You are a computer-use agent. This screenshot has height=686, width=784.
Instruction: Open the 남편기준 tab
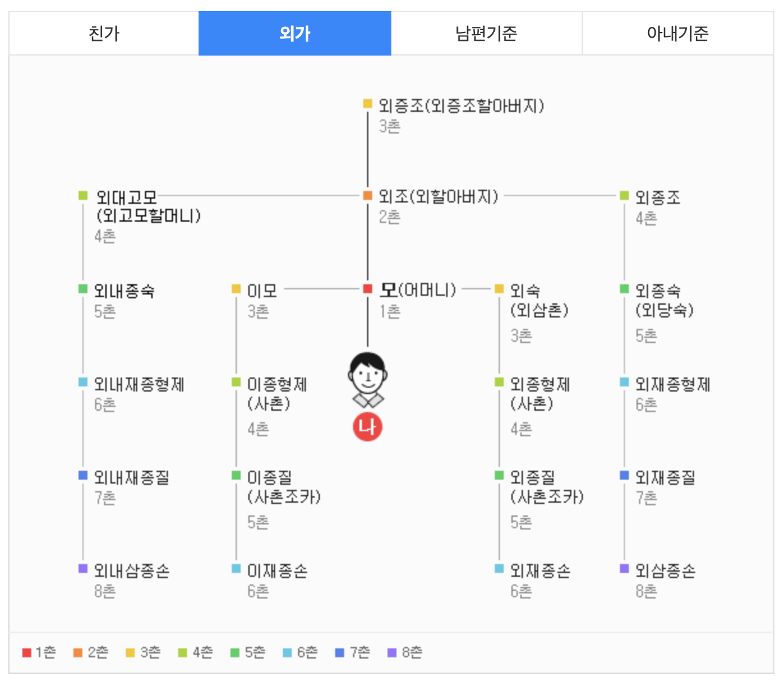coord(486,31)
